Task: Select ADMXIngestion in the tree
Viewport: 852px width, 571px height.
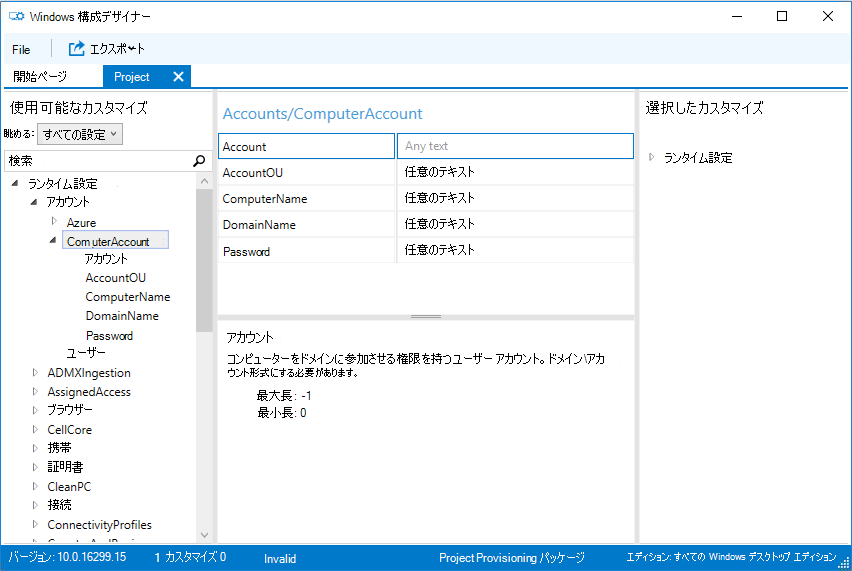Action: coord(89,373)
